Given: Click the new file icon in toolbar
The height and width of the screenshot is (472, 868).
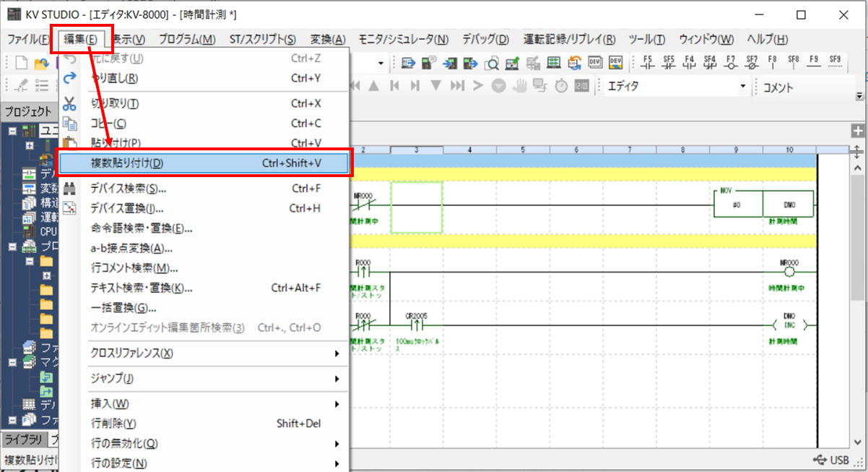Looking at the screenshot, I should tap(21, 63).
